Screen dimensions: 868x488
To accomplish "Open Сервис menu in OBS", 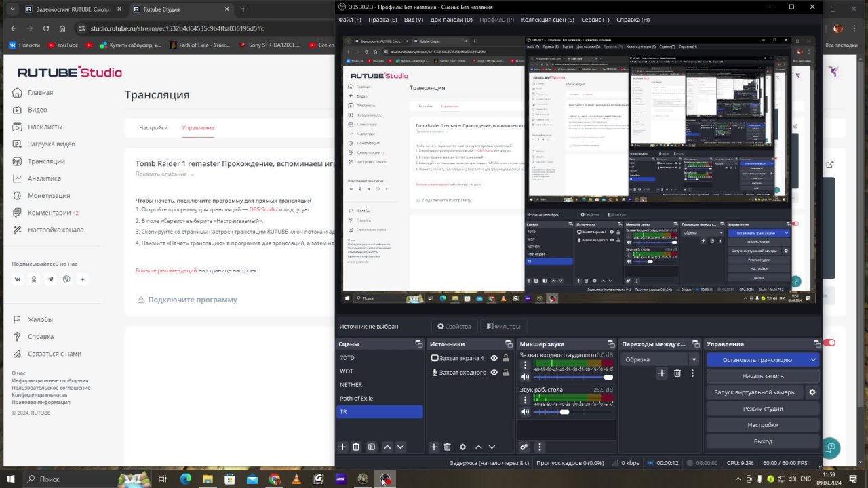I will [595, 20].
